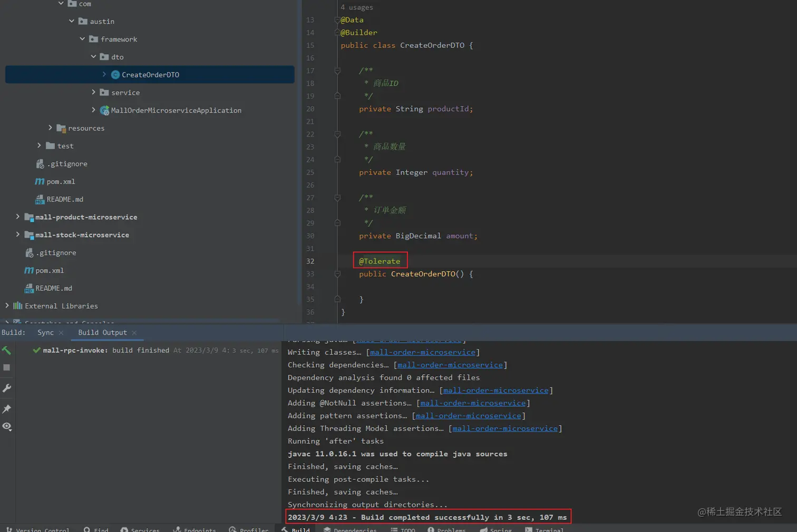Open the eye view options in Build panel

tap(7, 427)
